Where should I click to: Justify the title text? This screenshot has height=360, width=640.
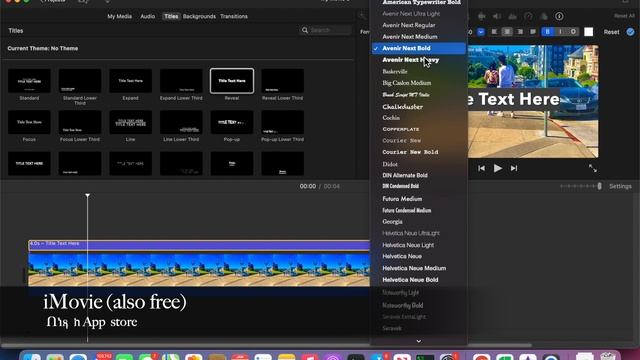(533, 32)
